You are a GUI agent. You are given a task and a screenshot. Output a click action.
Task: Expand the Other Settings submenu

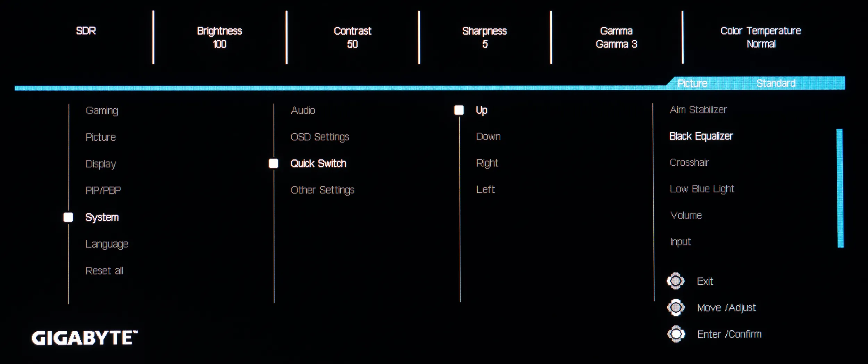point(323,190)
